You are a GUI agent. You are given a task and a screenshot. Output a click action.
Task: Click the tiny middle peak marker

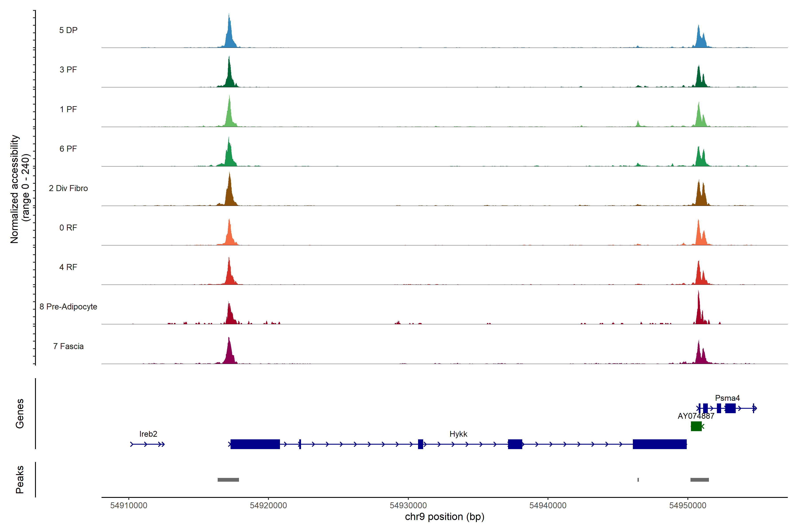[638, 480]
